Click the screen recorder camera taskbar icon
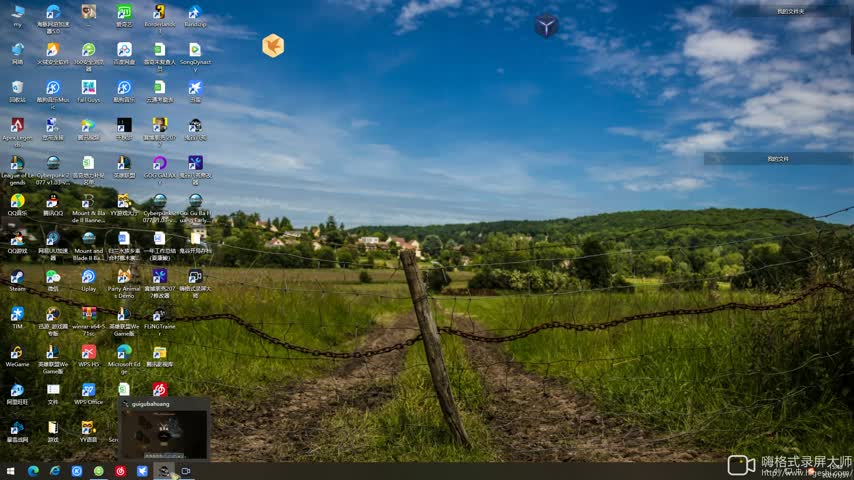The image size is (854, 480). tap(185, 471)
